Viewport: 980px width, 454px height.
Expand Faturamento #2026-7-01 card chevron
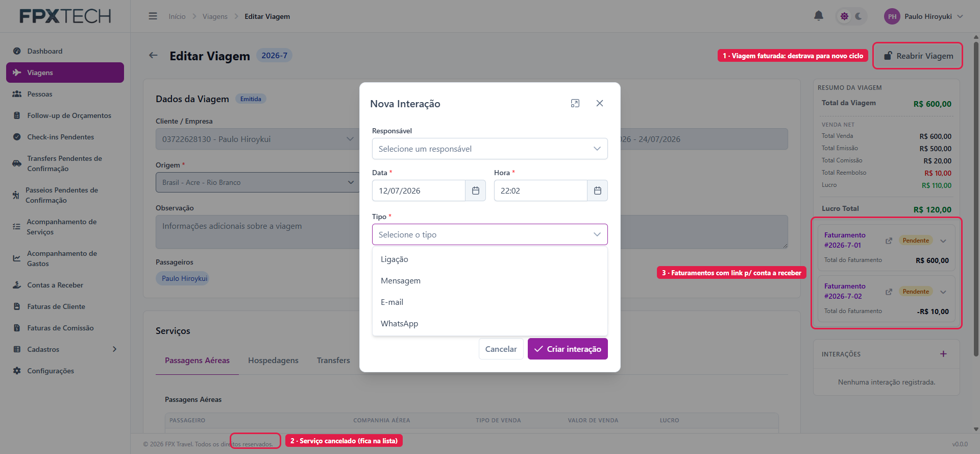click(943, 241)
